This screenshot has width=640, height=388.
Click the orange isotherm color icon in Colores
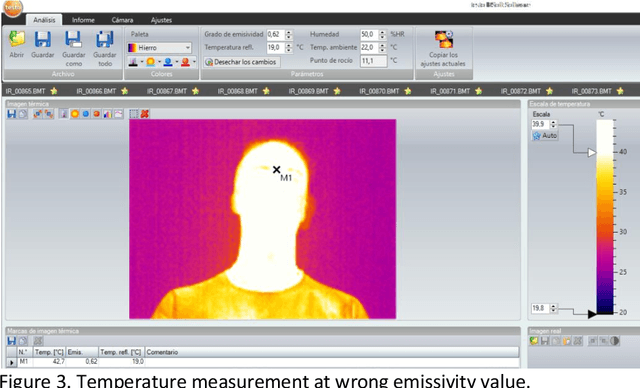[x=151, y=62]
